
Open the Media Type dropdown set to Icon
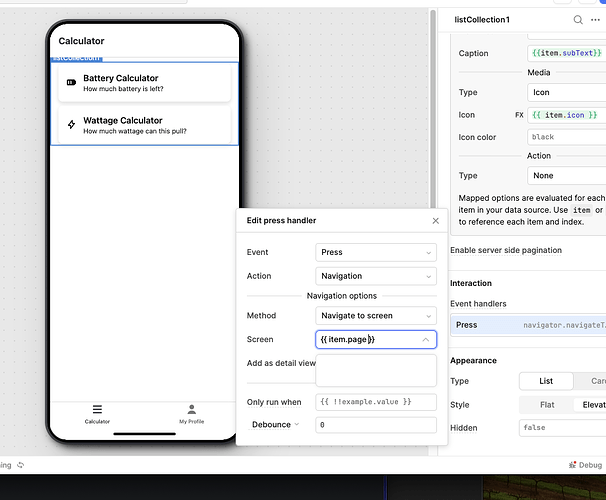point(567,92)
